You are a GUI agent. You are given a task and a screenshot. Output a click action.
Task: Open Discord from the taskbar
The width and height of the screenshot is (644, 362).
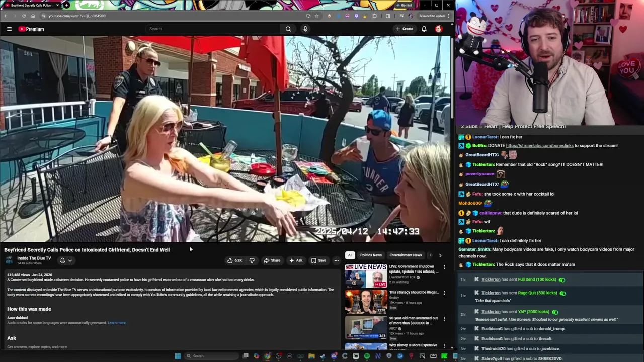point(334,356)
